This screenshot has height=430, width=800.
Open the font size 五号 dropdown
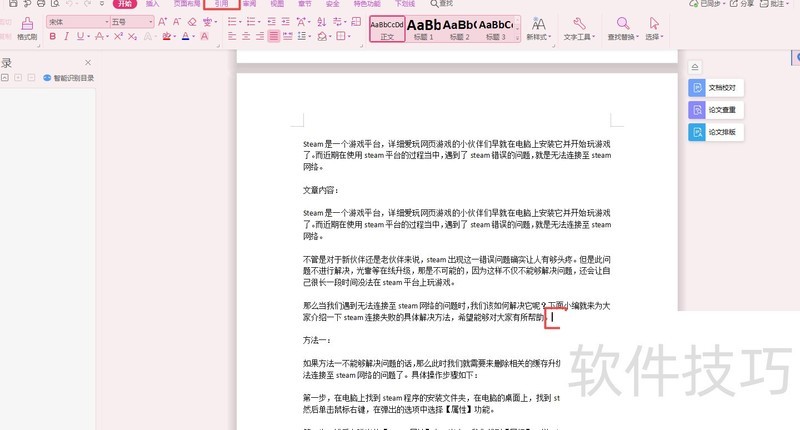click(151, 22)
